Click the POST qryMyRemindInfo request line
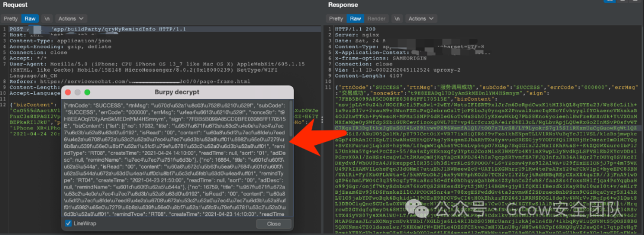This screenshot has width=644, height=235. point(98,30)
